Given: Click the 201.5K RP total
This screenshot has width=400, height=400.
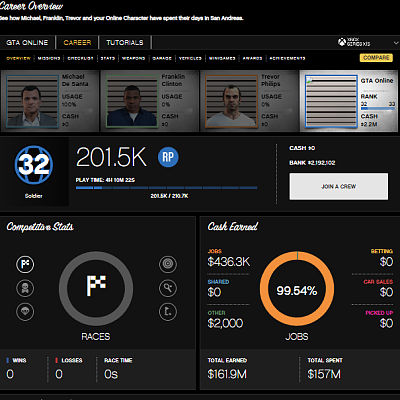Looking at the screenshot, I should tap(111, 157).
